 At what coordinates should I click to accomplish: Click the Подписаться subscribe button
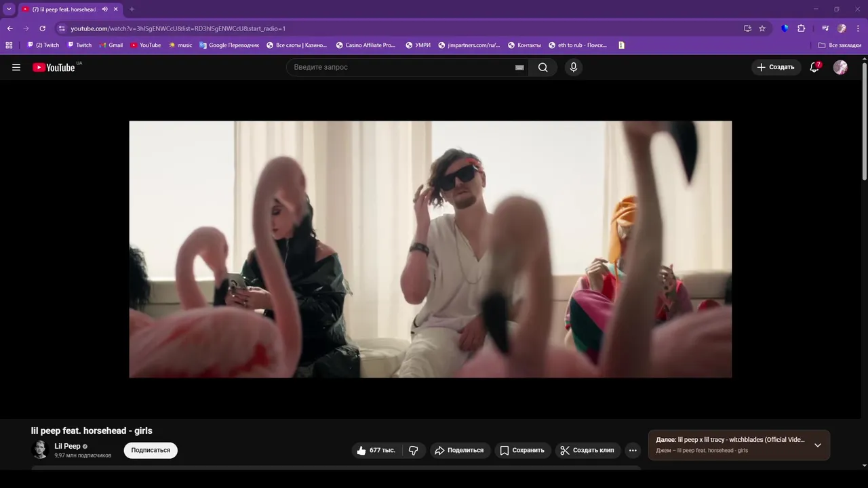tap(151, 450)
